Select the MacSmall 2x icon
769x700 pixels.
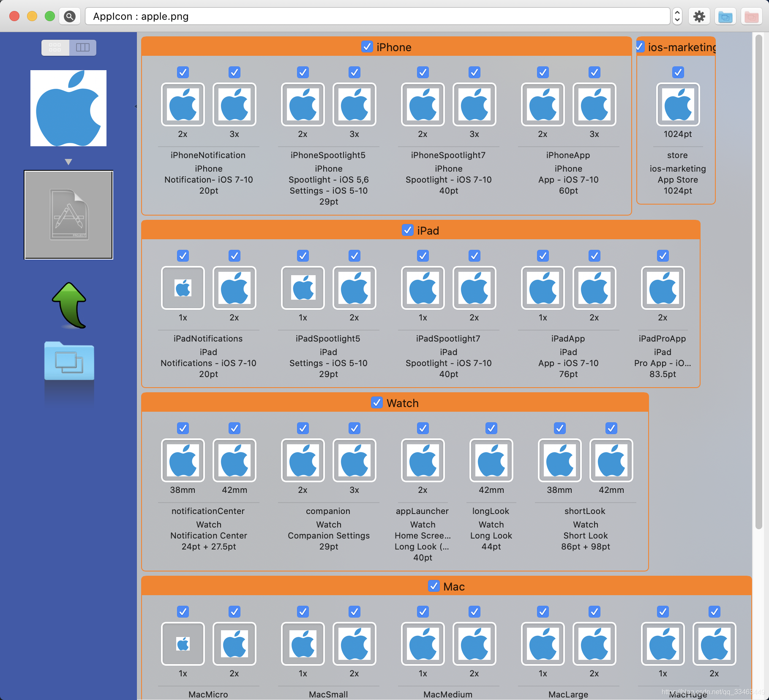[354, 644]
